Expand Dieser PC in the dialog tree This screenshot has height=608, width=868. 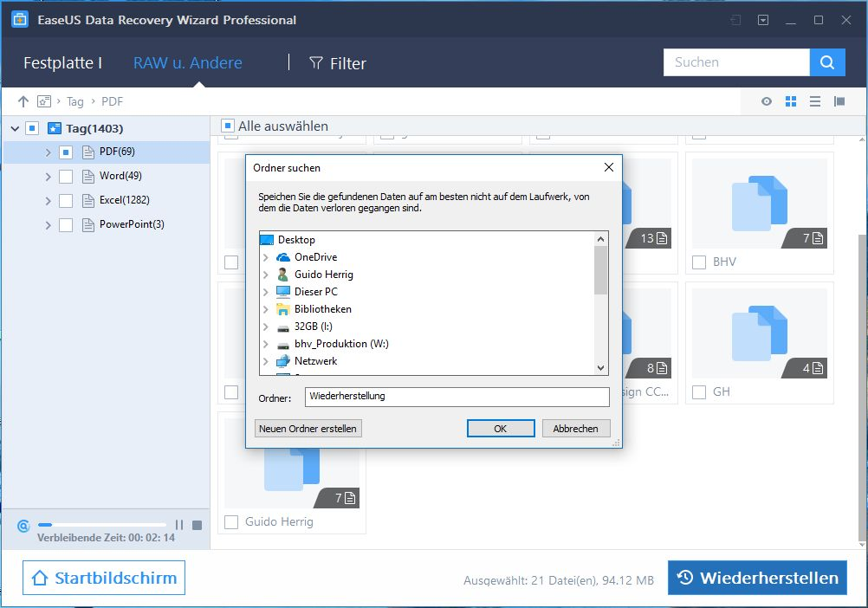tap(266, 292)
